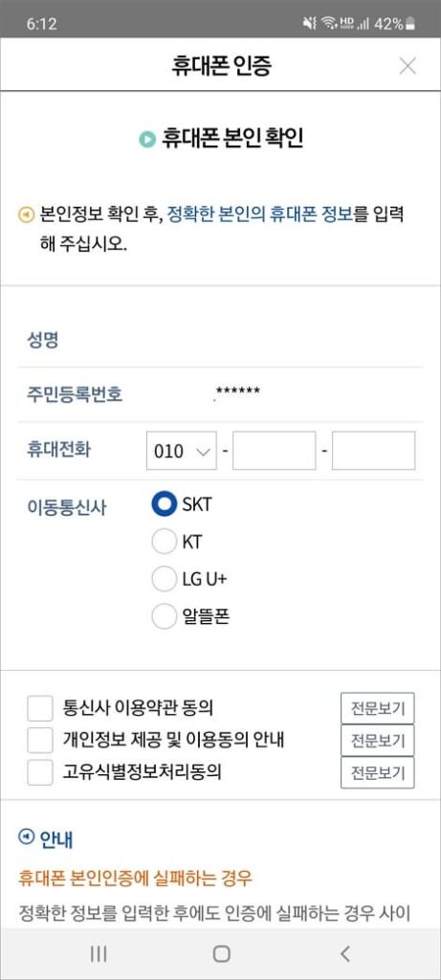Viewport: 441px width, 980px height.
Task: Close the 휴대폰 인증 dialog with X
Action: 408,66
